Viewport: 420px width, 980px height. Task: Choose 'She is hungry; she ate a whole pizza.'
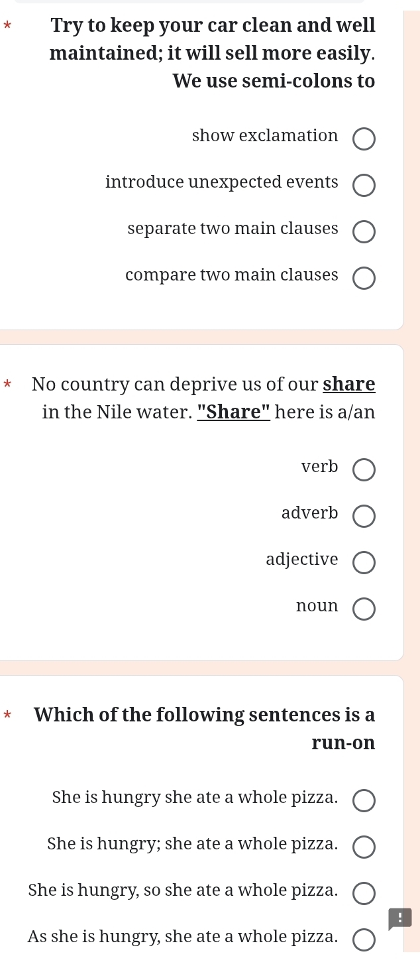(363, 847)
